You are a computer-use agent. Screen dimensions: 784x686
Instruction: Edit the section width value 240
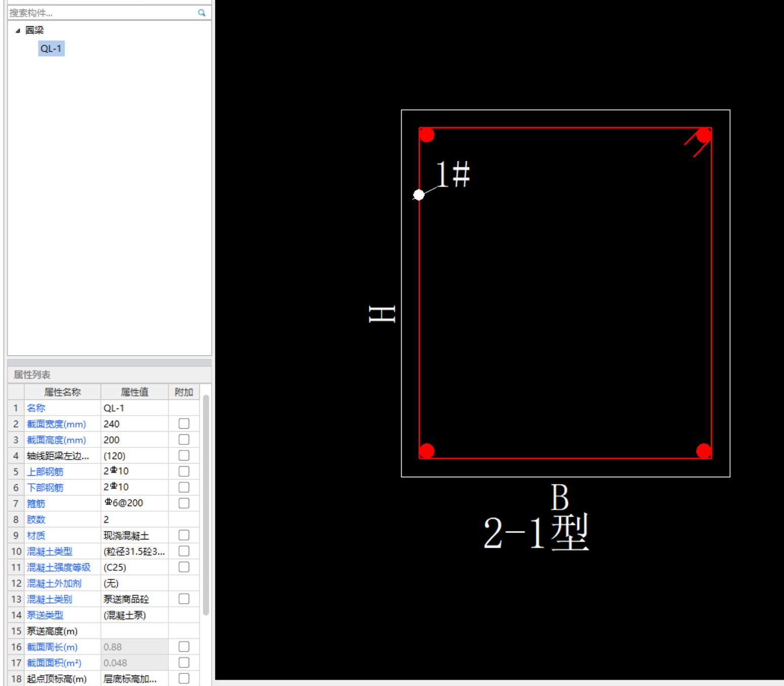135,424
